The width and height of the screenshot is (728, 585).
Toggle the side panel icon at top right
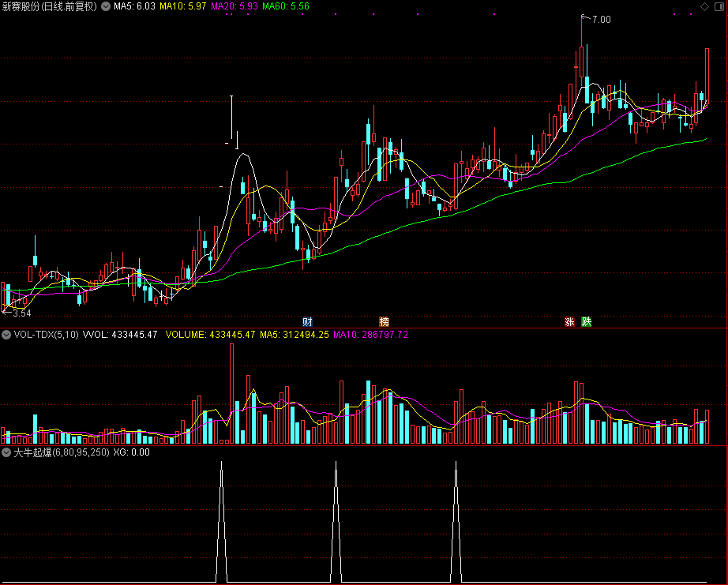[x=720, y=6]
